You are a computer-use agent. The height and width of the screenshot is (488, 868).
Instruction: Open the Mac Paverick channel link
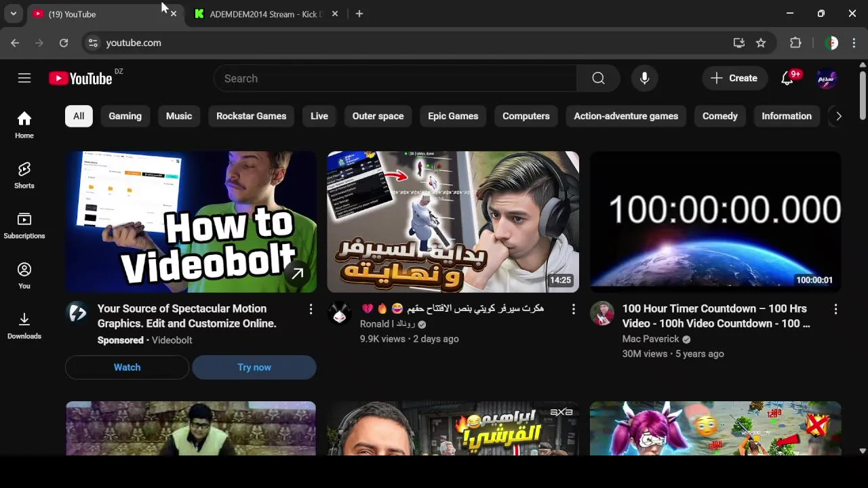point(651,339)
